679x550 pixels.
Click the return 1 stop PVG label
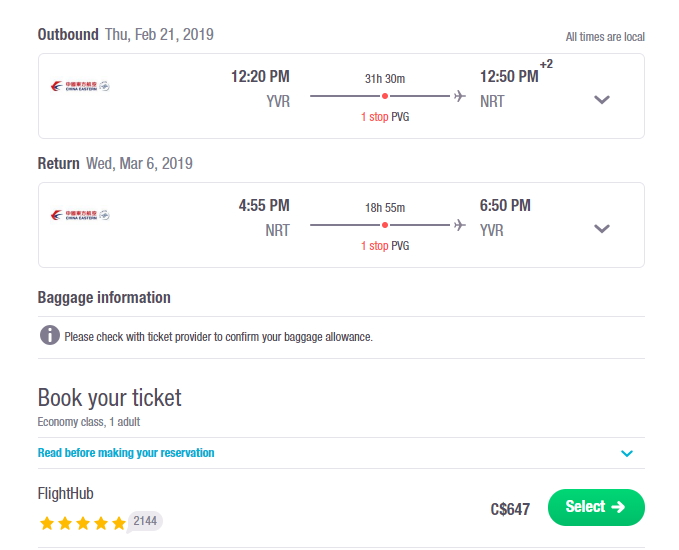click(x=385, y=246)
